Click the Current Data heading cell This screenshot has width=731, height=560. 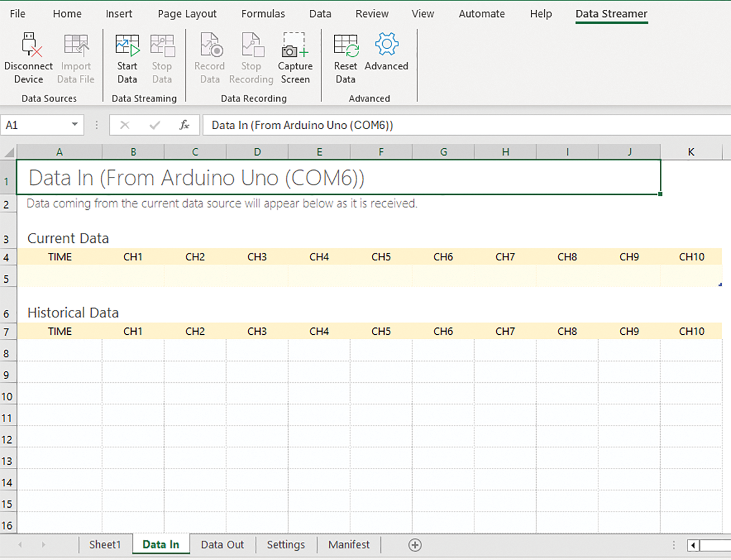(68, 238)
